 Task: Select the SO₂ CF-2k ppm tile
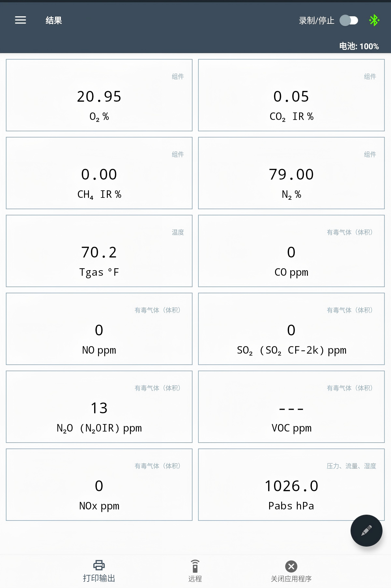pyautogui.click(x=291, y=329)
